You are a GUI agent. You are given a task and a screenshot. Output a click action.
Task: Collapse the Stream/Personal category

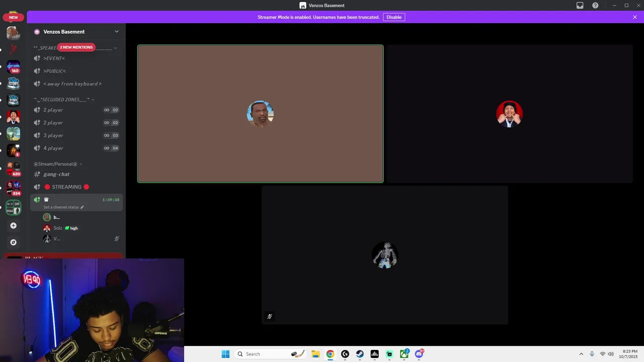pyautogui.click(x=58, y=164)
